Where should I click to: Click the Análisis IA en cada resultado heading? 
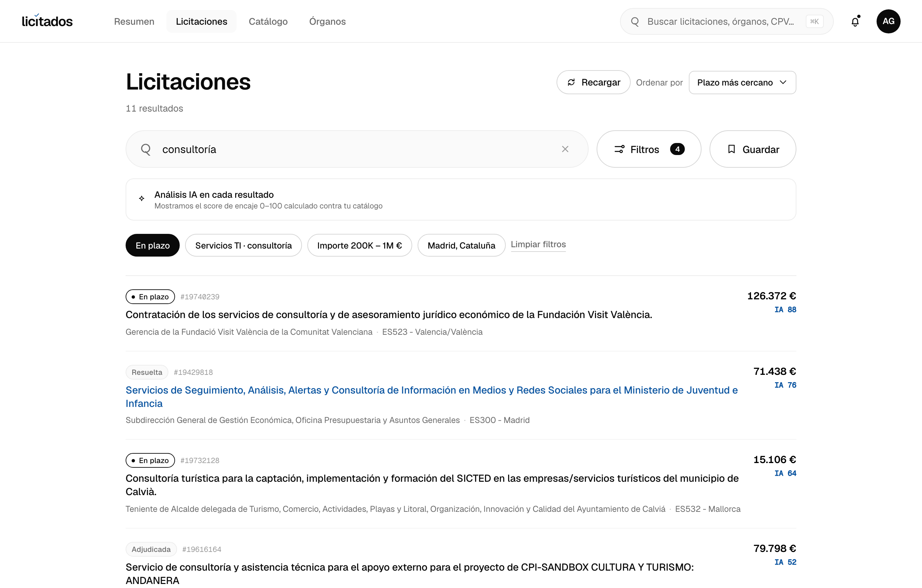click(x=214, y=194)
